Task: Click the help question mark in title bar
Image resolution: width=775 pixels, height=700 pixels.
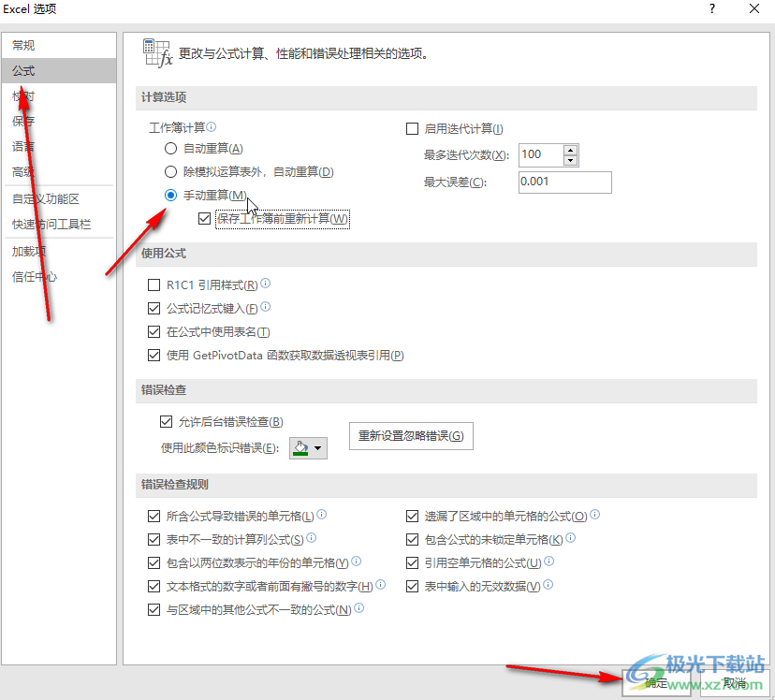Action: (x=712, y=8)
